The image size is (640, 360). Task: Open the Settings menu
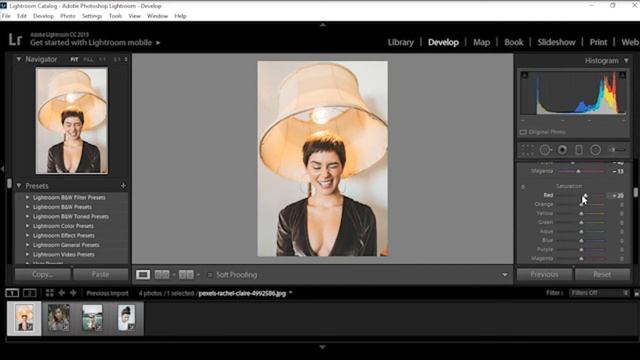pos(92,16)
